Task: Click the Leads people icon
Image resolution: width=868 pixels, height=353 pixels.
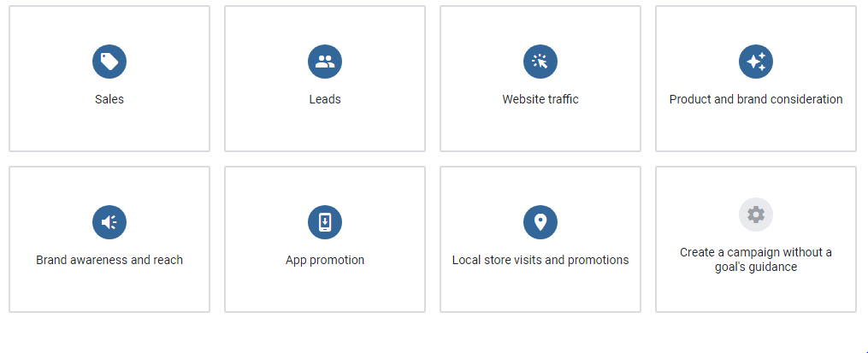Action: [x=325, y=62]
